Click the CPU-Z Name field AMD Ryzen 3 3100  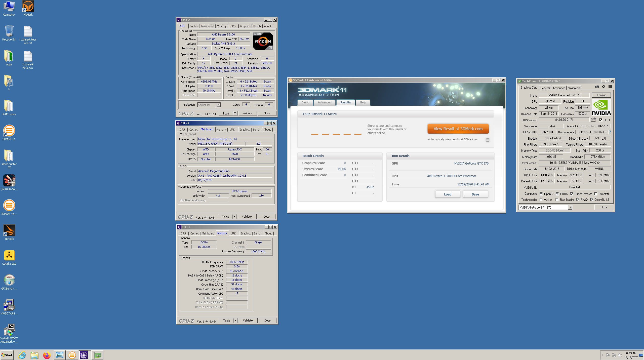(x=223, y=34)
